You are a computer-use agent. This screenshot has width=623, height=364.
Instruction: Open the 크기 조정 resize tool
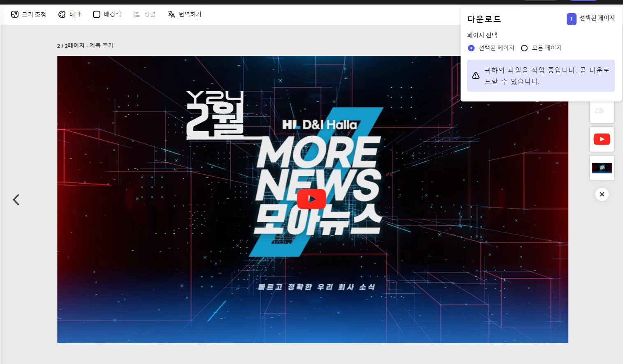pos(28,14)
